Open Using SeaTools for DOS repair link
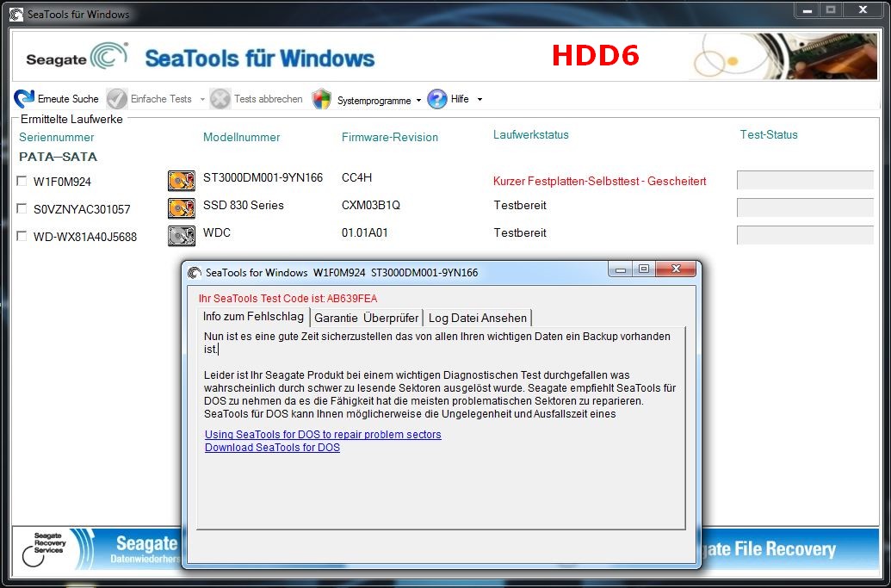The height and width of the screenshot is (588, 891). point(323,435)
